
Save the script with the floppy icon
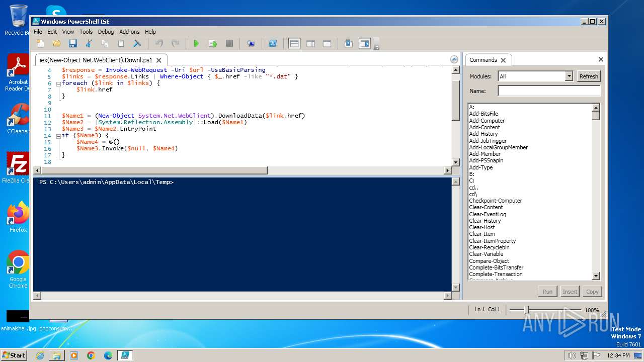[73, 44]
